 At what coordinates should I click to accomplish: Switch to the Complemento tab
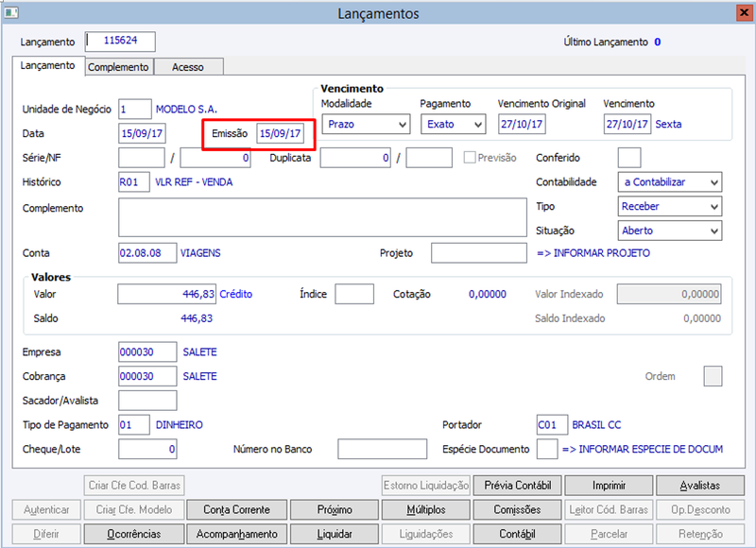pyautogui.click(x=119, y=67)
